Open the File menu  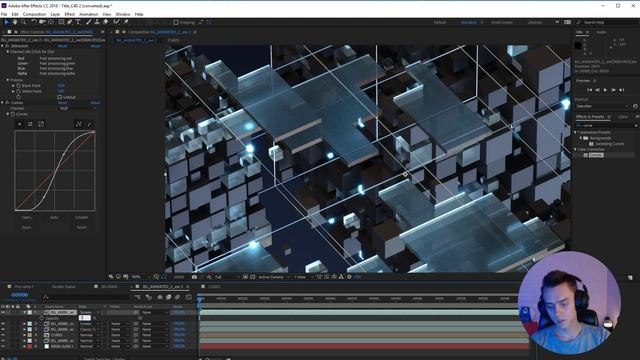click(4, 14)
